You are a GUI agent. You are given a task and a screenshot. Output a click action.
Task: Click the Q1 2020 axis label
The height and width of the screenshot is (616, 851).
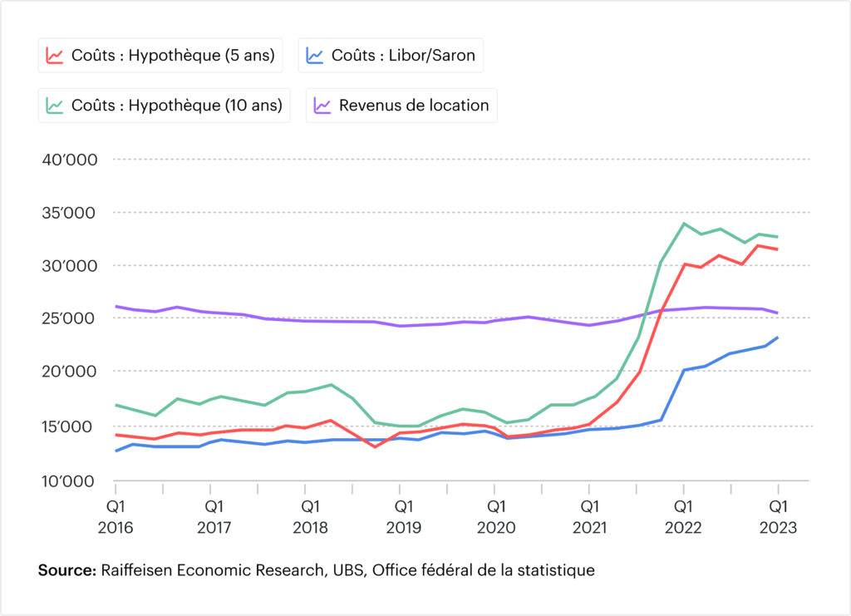pos(496,517)
